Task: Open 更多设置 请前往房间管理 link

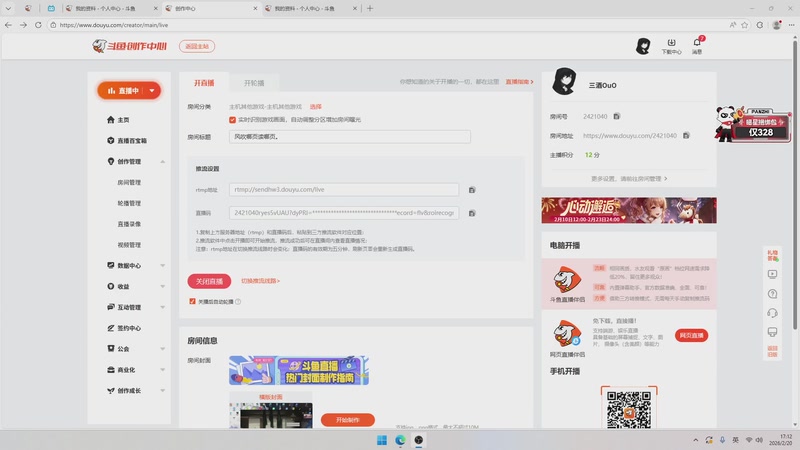Action: point(629,179)
